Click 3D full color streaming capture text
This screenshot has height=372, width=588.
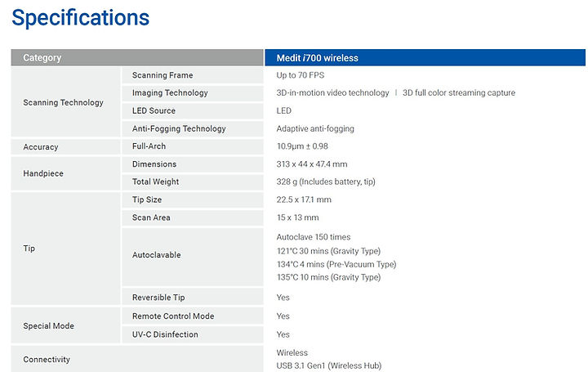[x=459, y=92]
